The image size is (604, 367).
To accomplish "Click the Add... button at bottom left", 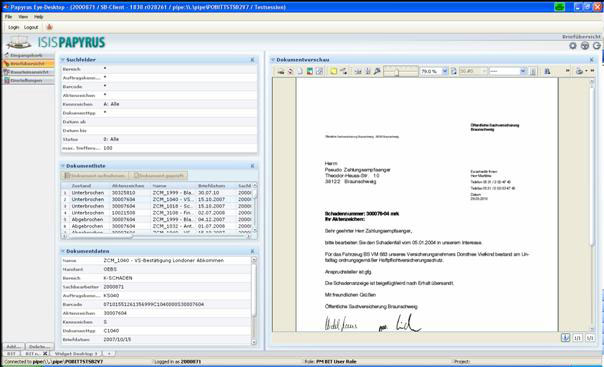I will point(13,346).
